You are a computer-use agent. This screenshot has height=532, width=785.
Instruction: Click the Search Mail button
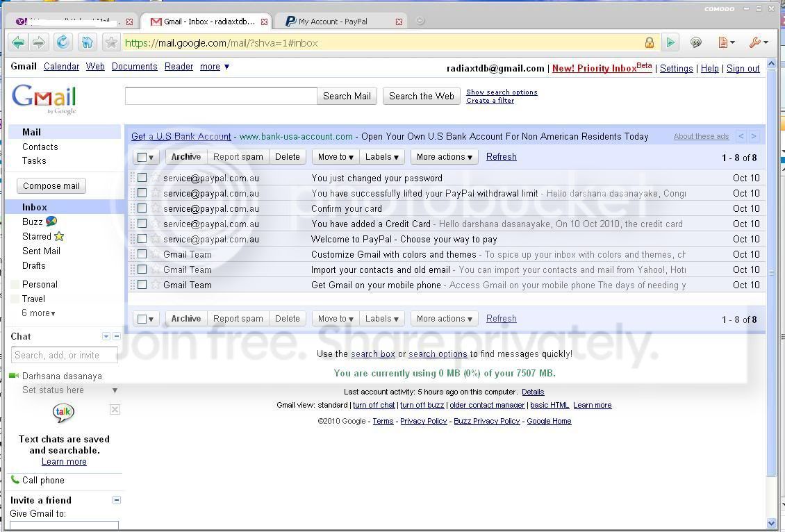click(347, 96)
